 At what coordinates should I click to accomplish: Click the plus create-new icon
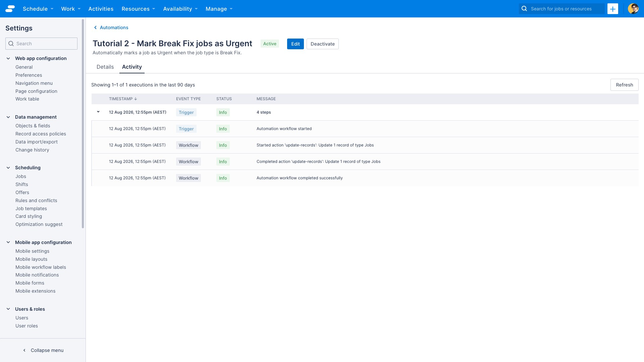[x=613, y=9]
